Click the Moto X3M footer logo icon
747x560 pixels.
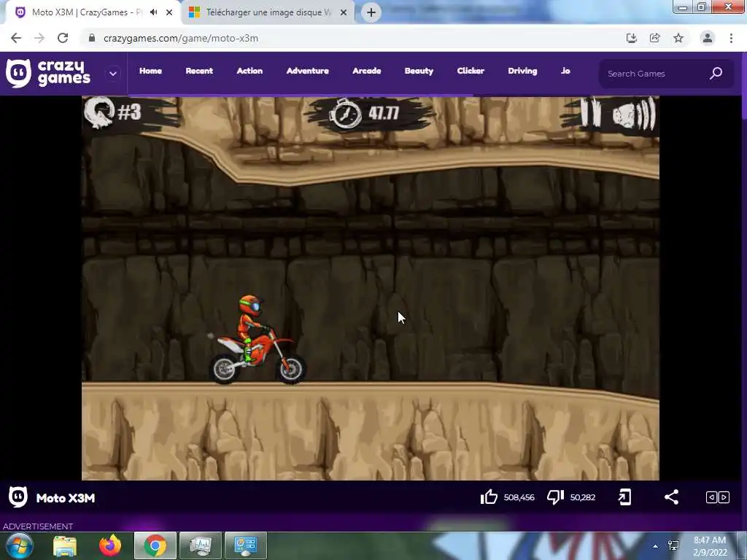(18, 497)
